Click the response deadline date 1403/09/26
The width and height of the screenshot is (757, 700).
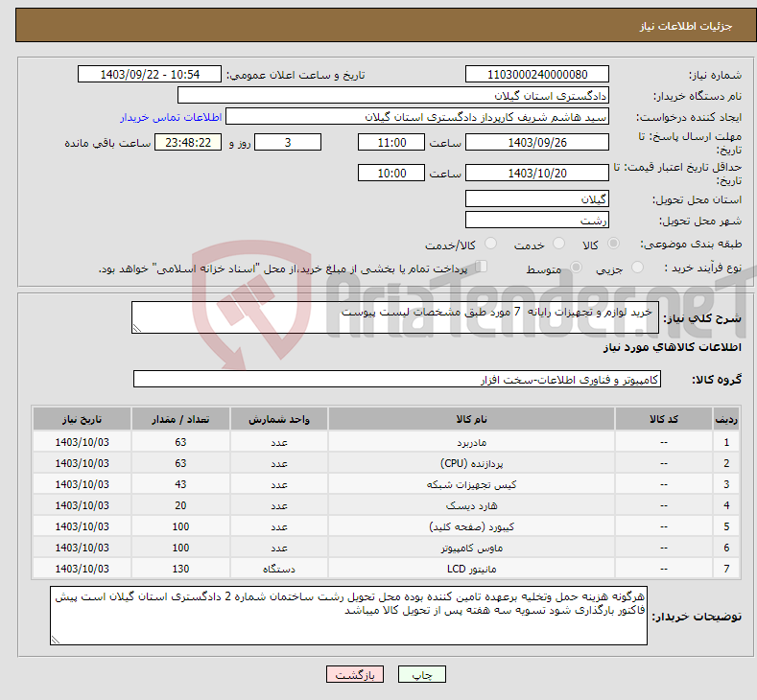click(x=537, y=142)
